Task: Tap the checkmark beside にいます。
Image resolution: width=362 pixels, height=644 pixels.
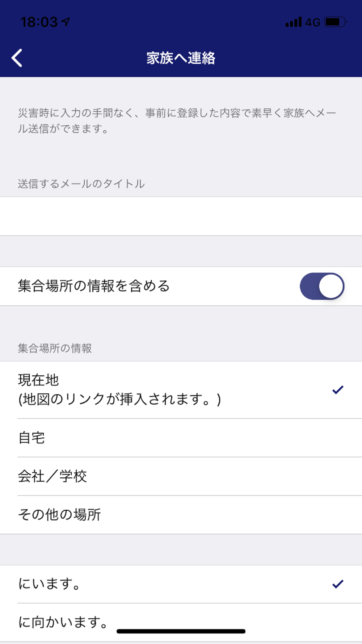Action: coord(338,584)
